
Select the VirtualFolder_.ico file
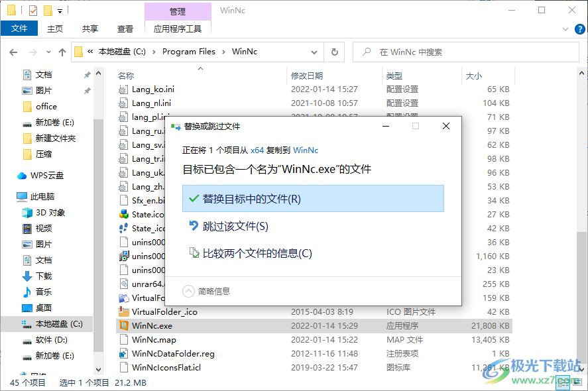point(164,312)
